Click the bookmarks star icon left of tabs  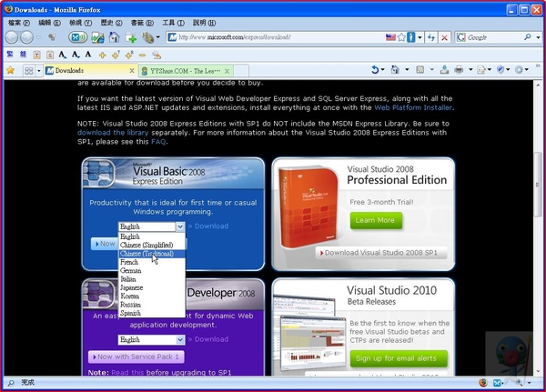coord(10,70)
